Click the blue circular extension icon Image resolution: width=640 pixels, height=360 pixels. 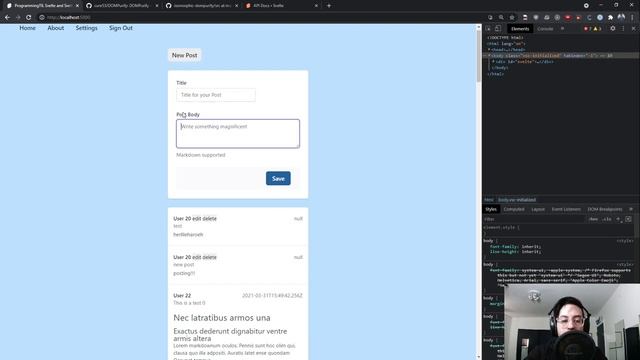pyautogui.click(x=600, y=18)
